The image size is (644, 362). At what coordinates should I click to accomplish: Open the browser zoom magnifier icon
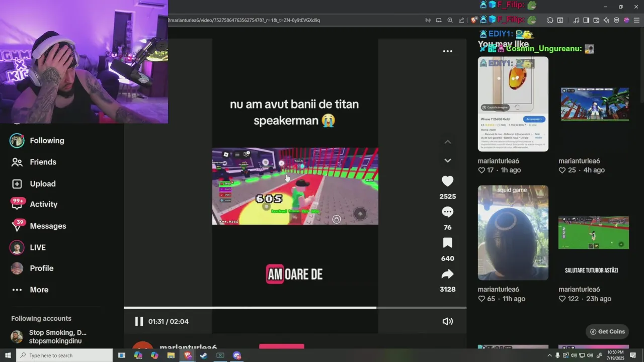(450, 20)
